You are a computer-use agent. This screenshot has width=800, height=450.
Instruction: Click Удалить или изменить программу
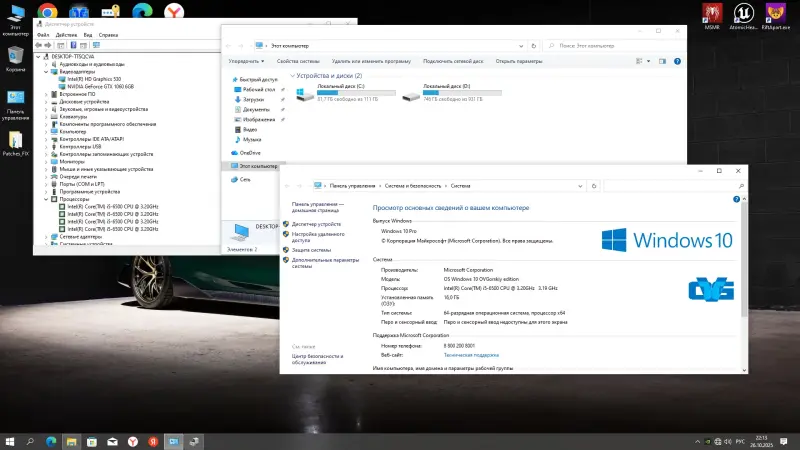point(371,61)
